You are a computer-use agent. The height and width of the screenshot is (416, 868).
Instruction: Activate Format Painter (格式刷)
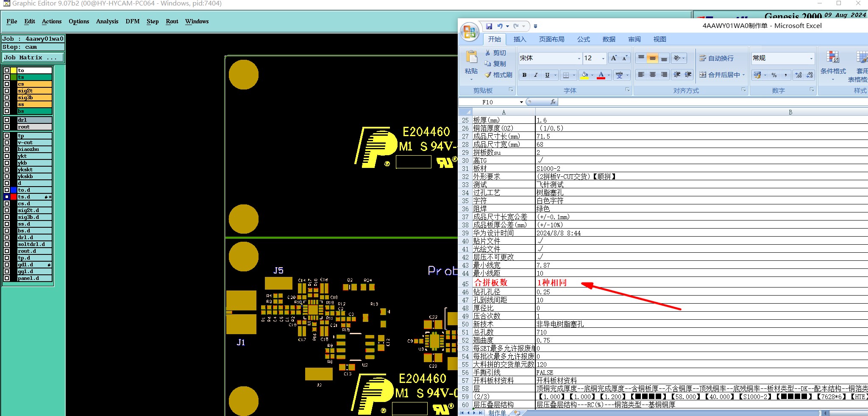[498, 75]
